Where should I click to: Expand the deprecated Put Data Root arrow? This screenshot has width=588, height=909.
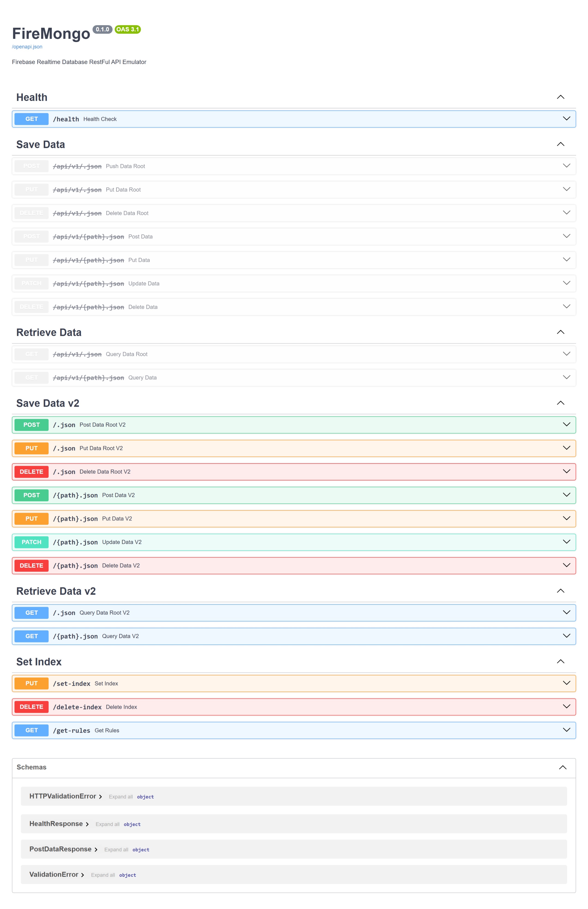click(567, 189)
